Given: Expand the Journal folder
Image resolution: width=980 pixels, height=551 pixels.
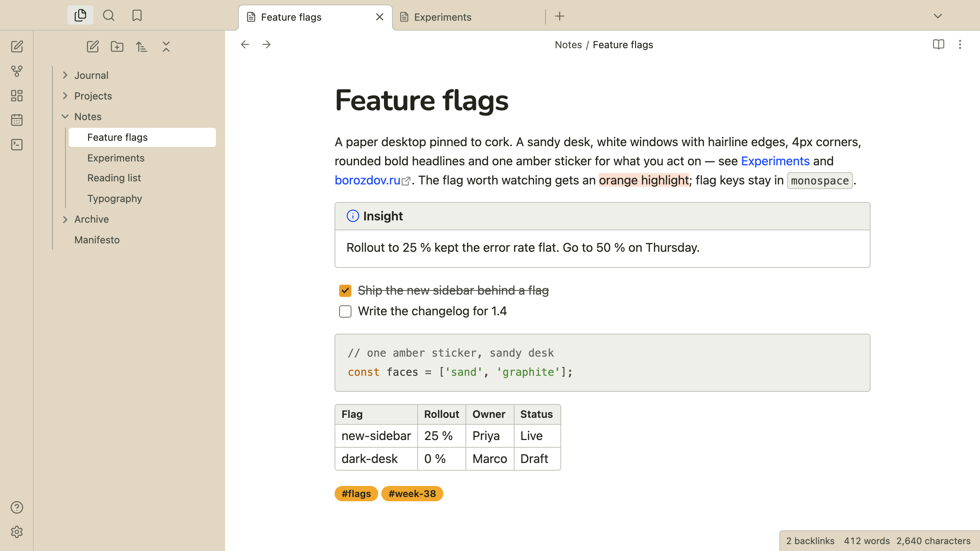Looking at the screenshot, I should tap(65, 75).
